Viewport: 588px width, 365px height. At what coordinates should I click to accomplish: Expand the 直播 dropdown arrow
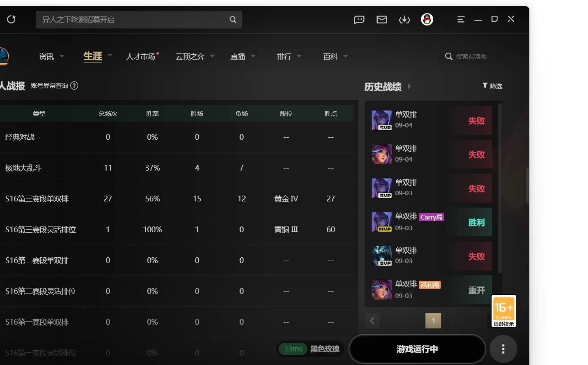(x=253, y=56)
